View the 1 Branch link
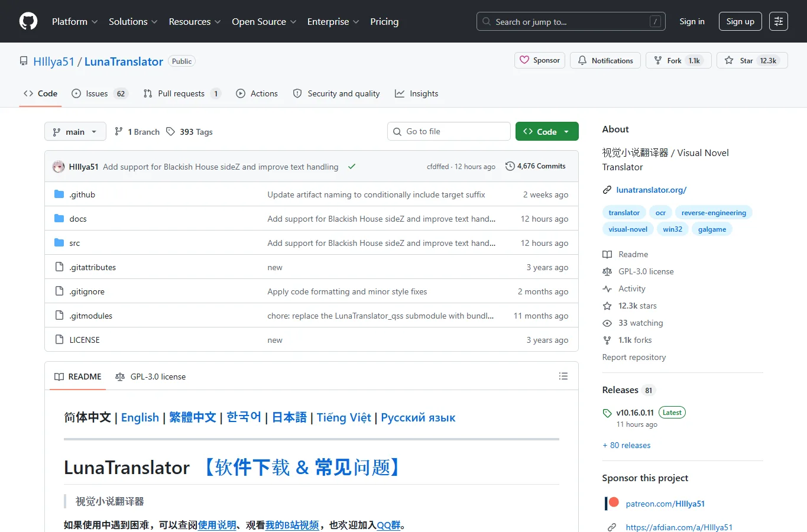The image size is (807, 532). click(x=137, y=132)
